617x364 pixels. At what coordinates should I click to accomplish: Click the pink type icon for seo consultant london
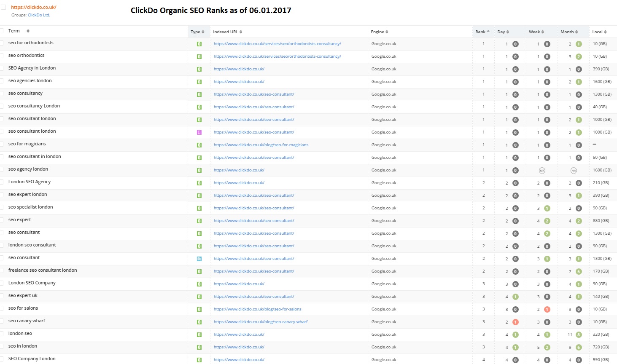pos(199,132)
